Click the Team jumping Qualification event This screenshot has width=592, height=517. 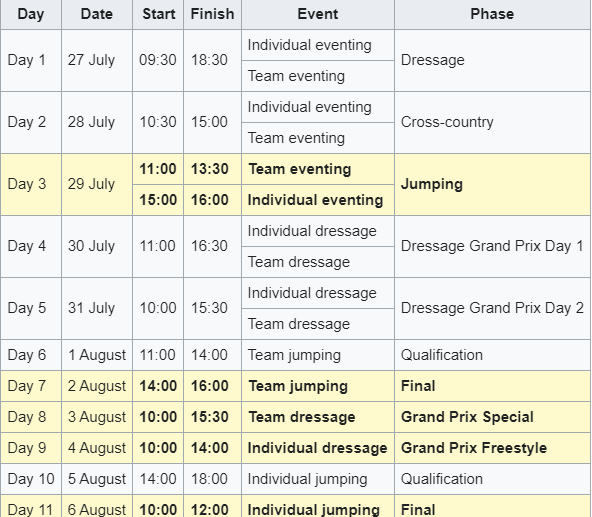click(318, 355)
